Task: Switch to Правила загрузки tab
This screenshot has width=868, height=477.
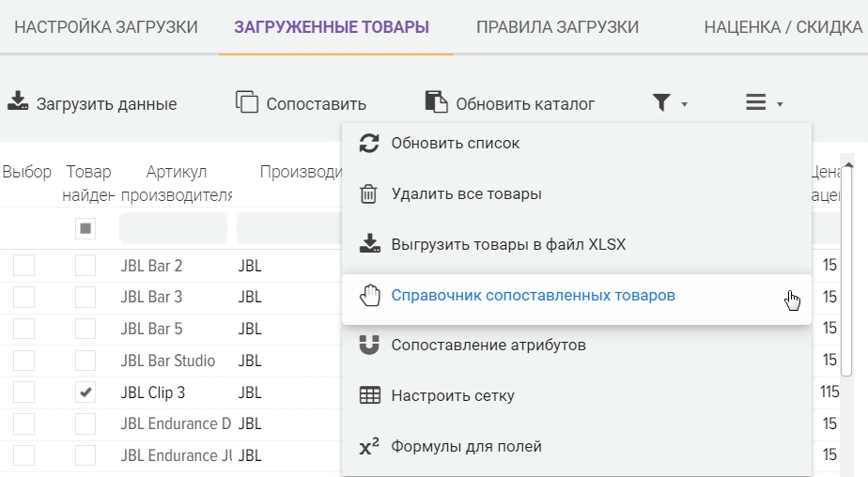Action: (x=557, y=27)
